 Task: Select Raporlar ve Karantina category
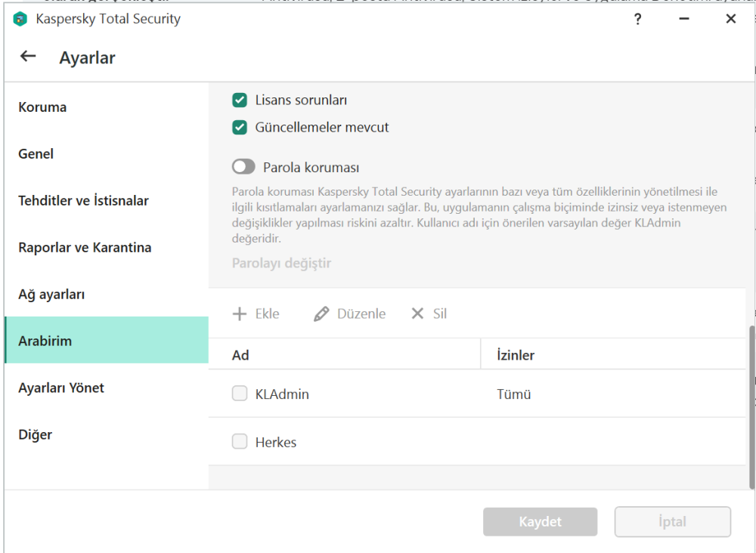click(x=85, y=247)
